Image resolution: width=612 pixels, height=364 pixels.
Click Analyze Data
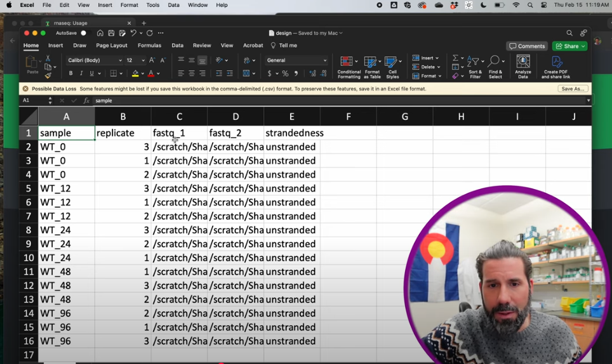523,67
